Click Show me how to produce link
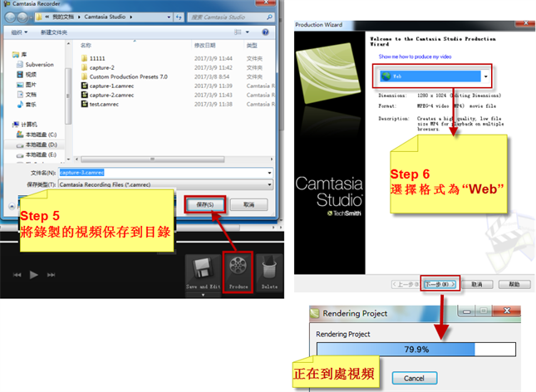 417,56
